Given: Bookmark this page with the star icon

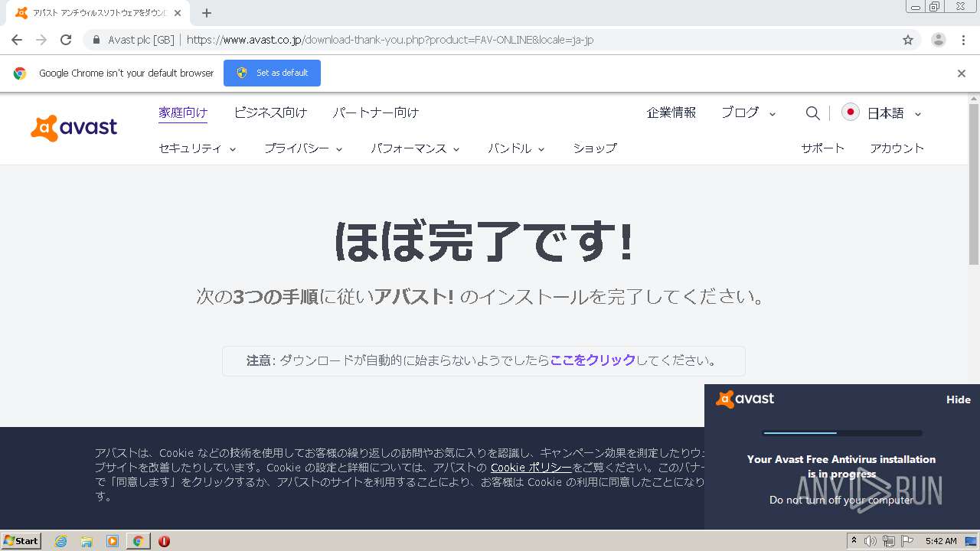Looking at the screenshot, I should coord(908,40).
